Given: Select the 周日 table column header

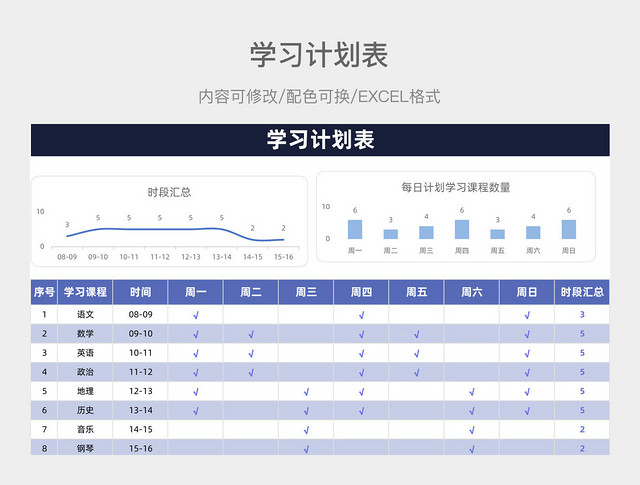Looking at the screenshot, I should click(527, 292).
